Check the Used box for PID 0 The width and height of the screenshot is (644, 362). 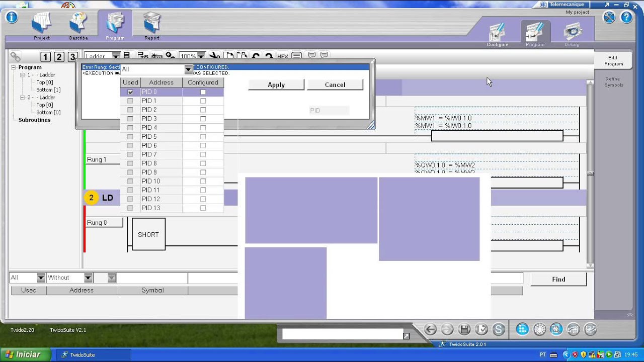tap(130, 92)
